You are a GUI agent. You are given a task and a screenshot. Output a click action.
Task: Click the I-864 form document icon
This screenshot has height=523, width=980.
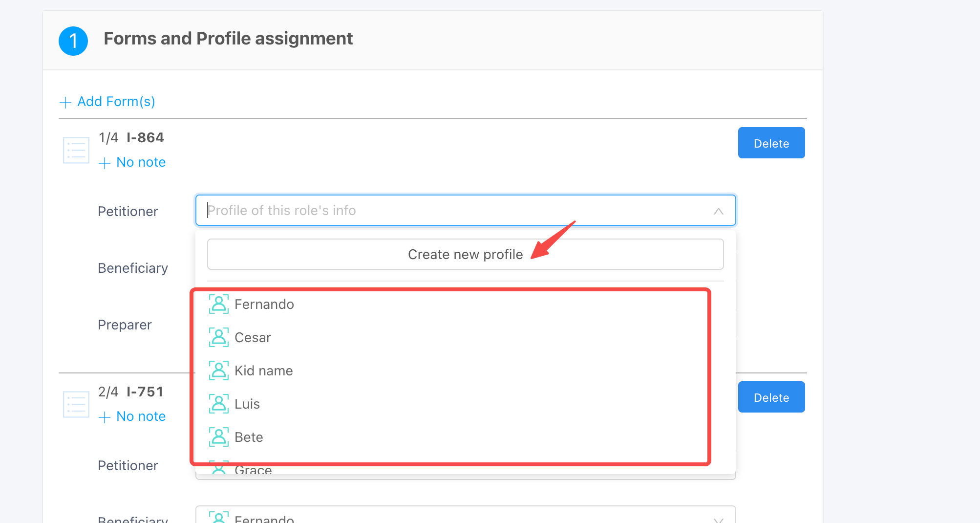[x=76, y=150]
